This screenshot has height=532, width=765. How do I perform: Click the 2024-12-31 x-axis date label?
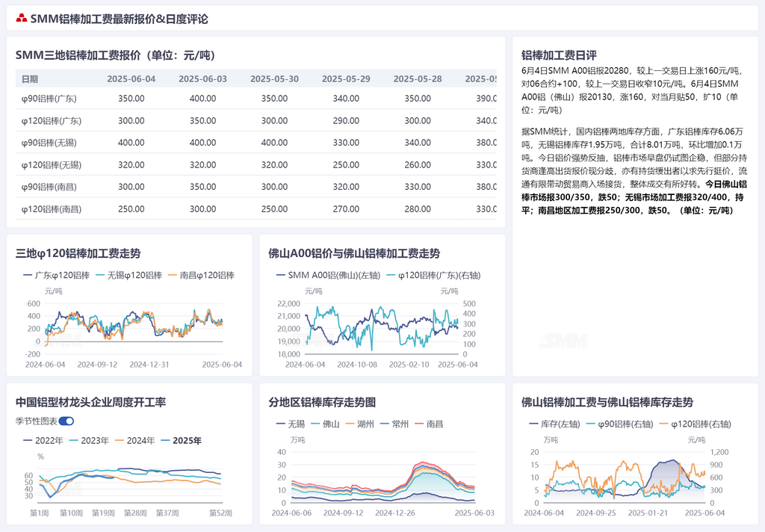149,365
